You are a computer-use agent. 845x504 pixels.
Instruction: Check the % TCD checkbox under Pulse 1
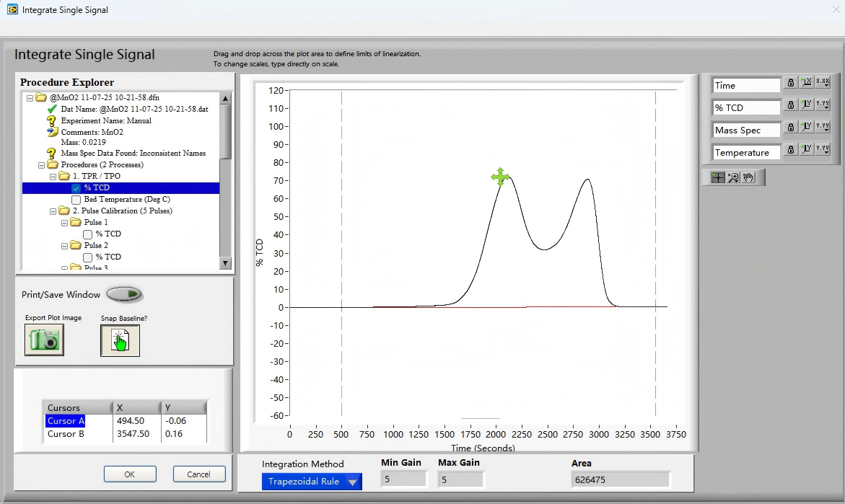pos(87,234)
